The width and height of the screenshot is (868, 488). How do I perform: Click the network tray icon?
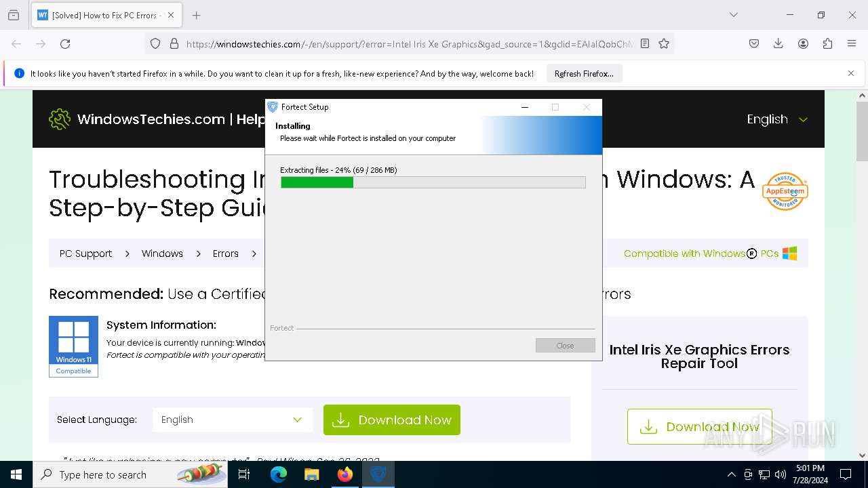tap(764, 474)
